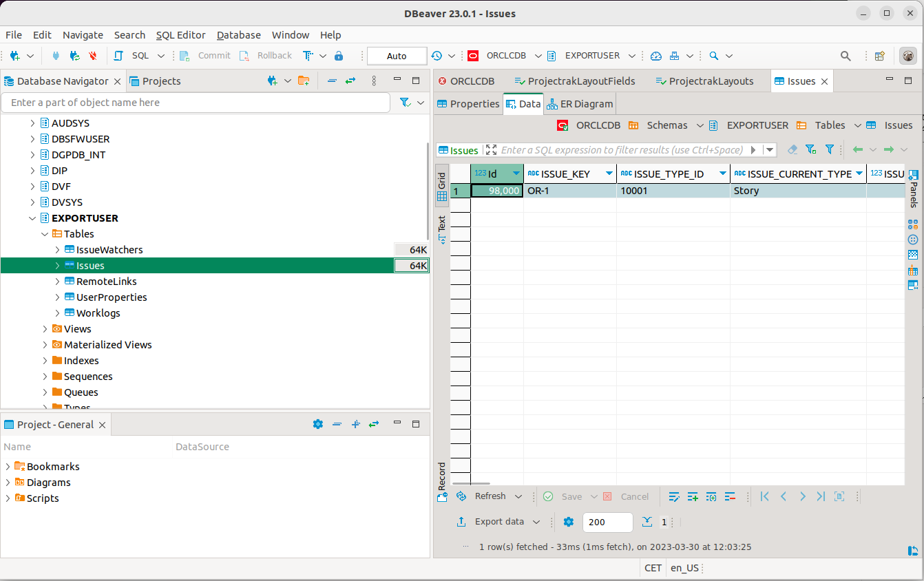This screenshot has height=581, width=924.
Task: Click the blue gear fetch settings icon
Action: pyautogui.click(x=568, y=522)
